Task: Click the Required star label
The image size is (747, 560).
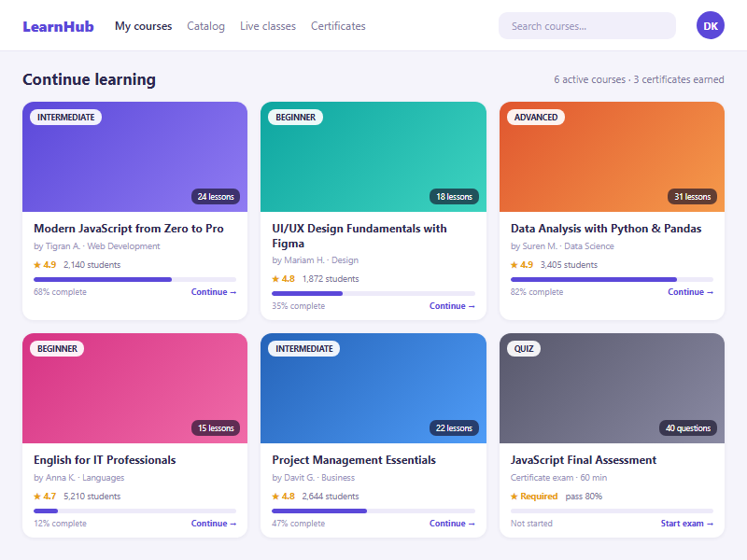Action: click(534, 497)
